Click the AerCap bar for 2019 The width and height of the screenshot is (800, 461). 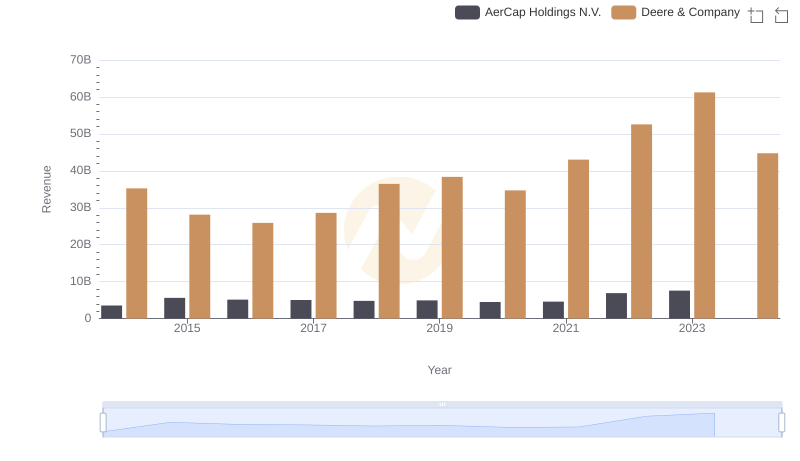point(427,310)
